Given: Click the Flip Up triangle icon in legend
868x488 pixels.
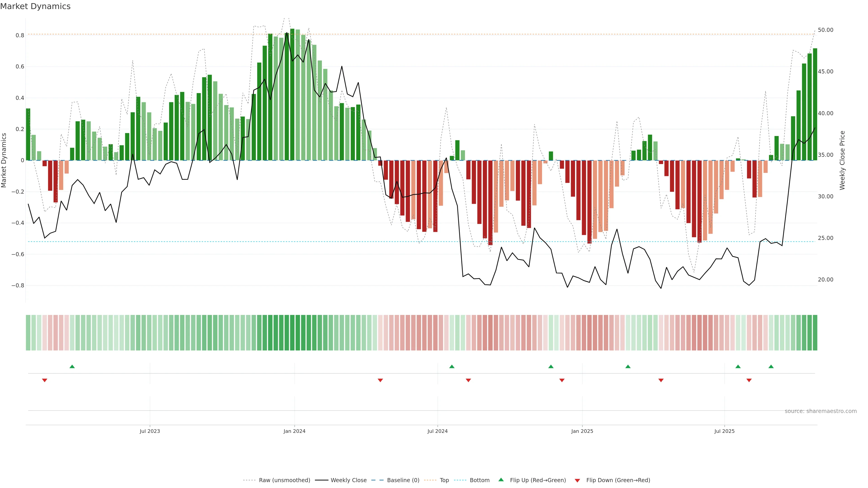Looking at the screenshot, I should (x=501, y=480).
